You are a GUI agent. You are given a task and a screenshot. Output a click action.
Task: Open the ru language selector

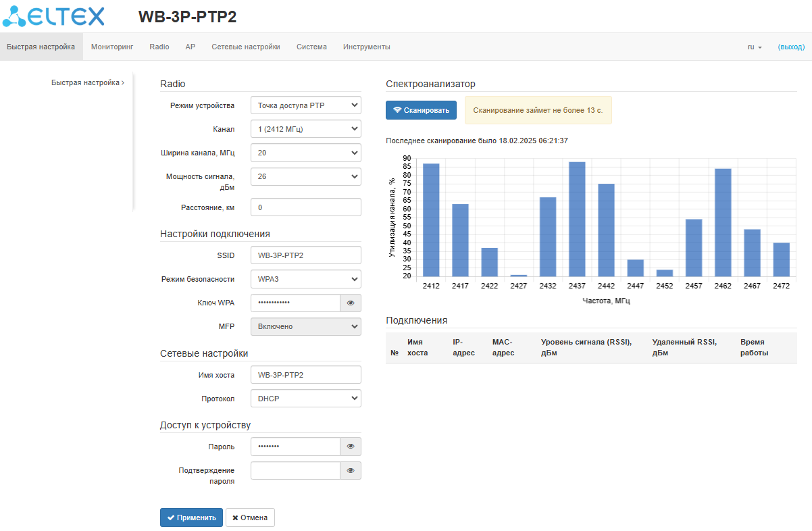tap(755, 47)
